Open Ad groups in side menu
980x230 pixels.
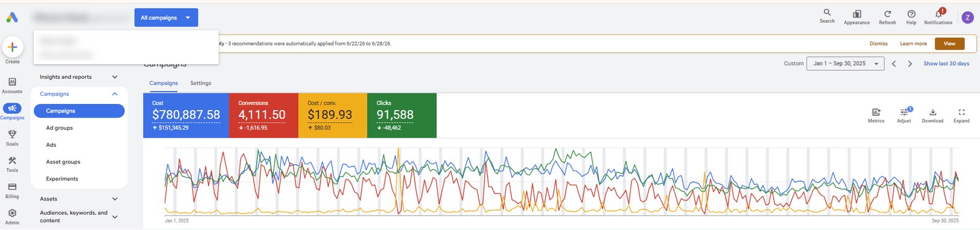tap(60, 128)
